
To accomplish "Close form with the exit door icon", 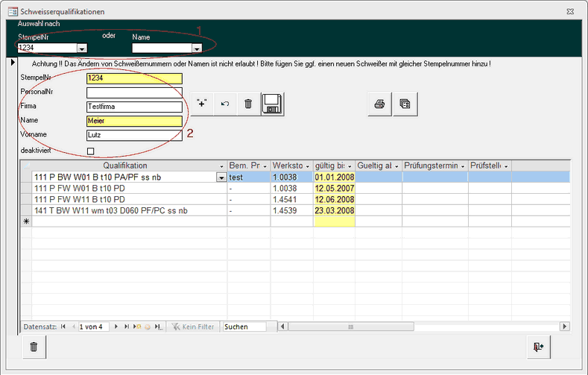I will tap(538, 346).
